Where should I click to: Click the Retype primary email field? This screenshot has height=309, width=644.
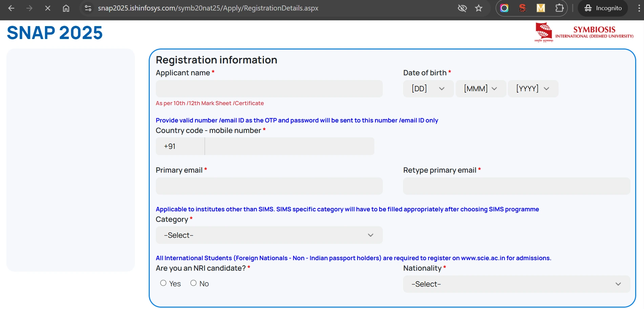click(x=517, y=186)
